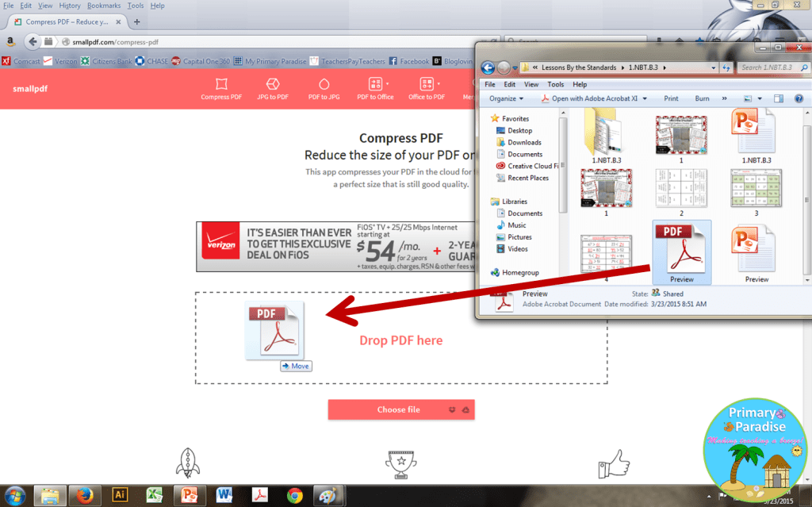This screenshot has width=812, height=507.
Task: Select the 1.NBT.B.3 PowerPoint file
Action: (x=756, y=136)
